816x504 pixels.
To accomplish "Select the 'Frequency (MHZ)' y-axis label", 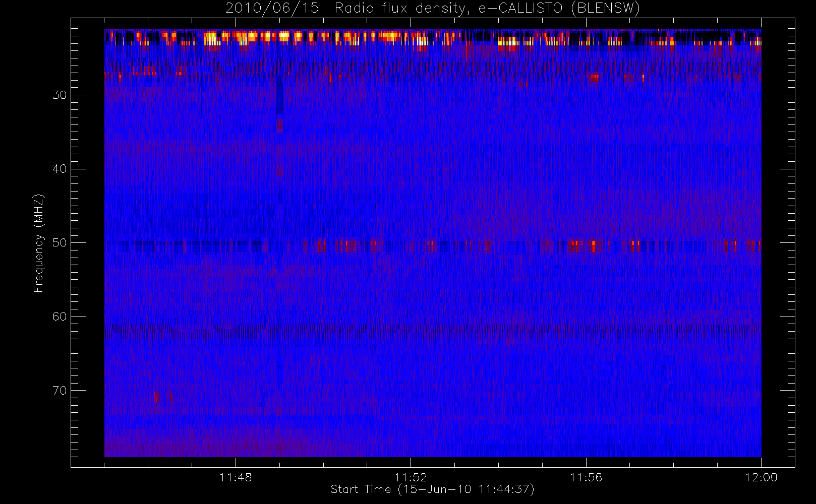I will tap(38, 243).
